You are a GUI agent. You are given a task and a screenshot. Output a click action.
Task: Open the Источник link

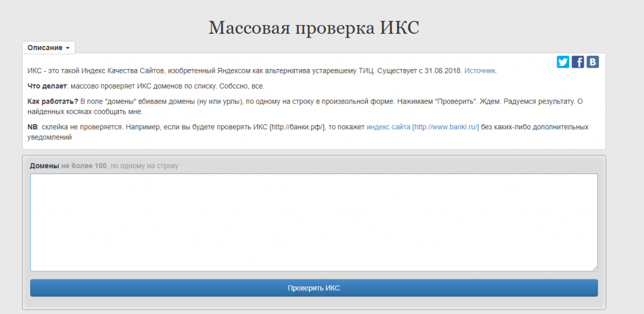point(480,71)
